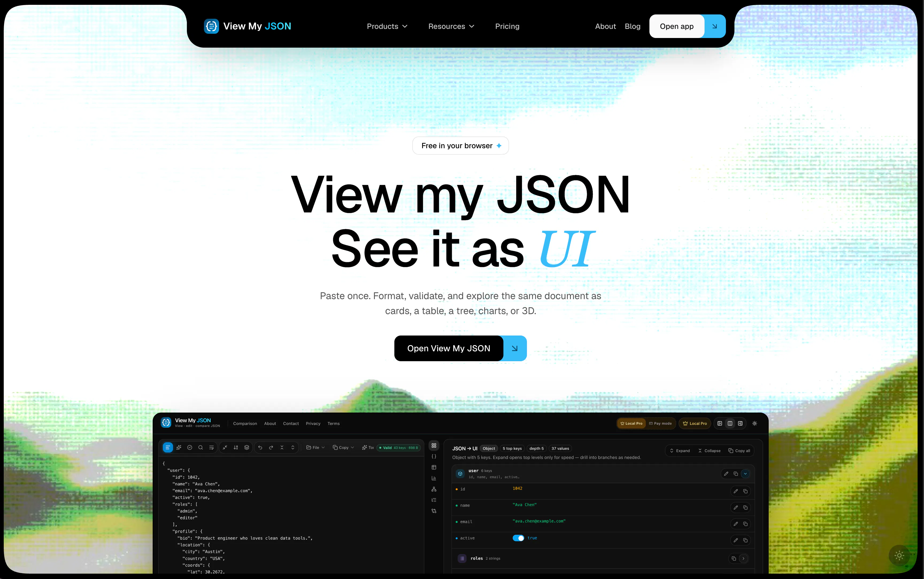Screen dimensions: 924x579
Task: Click the validate checkmark icon
Action: pyautogui.click(x=190, y=447)
